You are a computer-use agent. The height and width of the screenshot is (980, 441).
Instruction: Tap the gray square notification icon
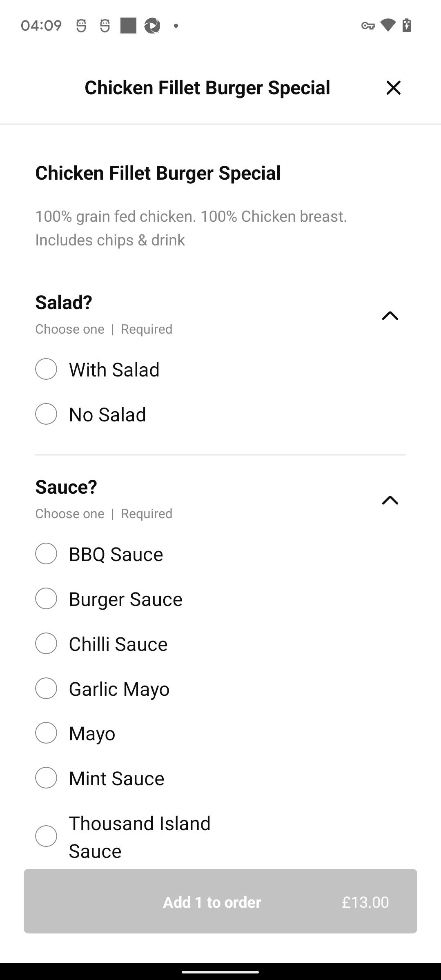tap(128, 26)
